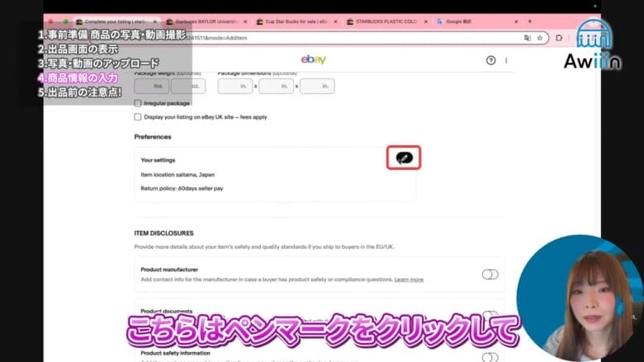The image size is (644, 362).
Task: Toggle the Product manufacturer switch on
Action: click(490, 275)
